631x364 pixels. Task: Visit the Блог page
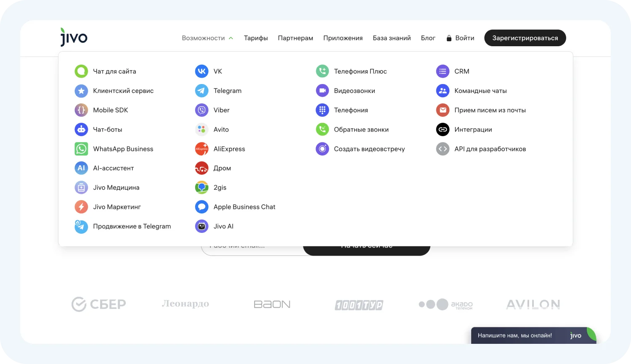[428, 38]
